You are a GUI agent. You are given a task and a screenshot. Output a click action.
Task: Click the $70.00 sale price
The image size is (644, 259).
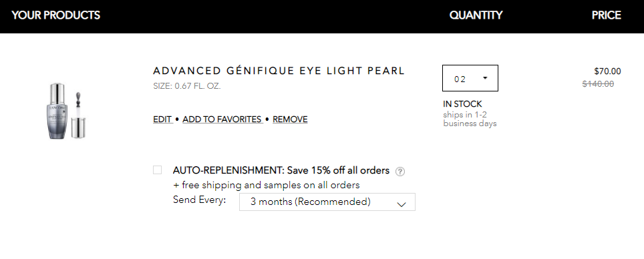point(607,71)
